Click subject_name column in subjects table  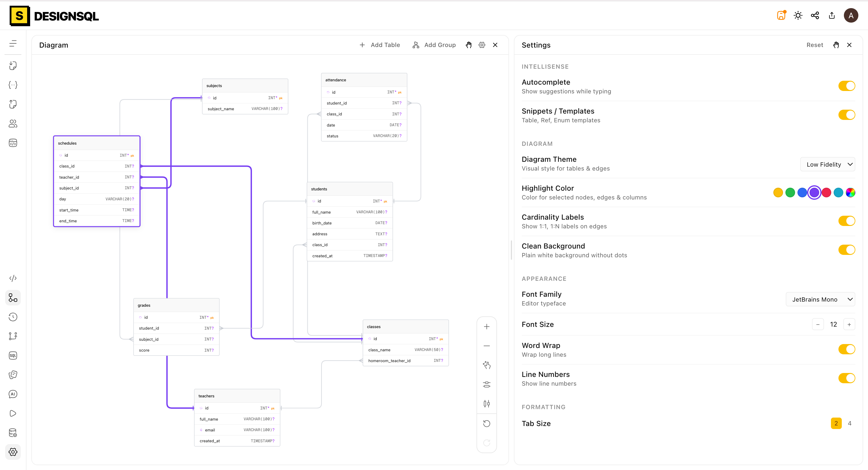[x=245, y=109]
